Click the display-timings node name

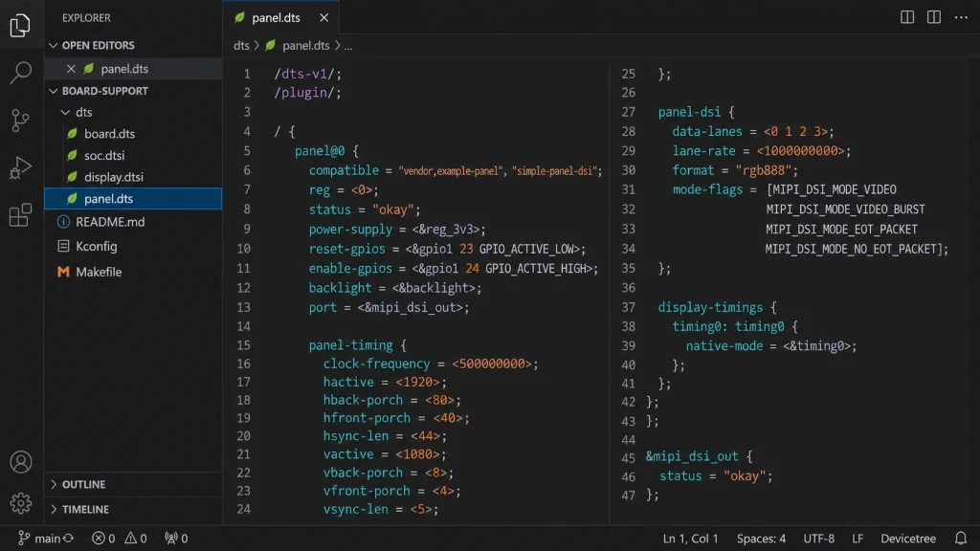coord(710,307)
